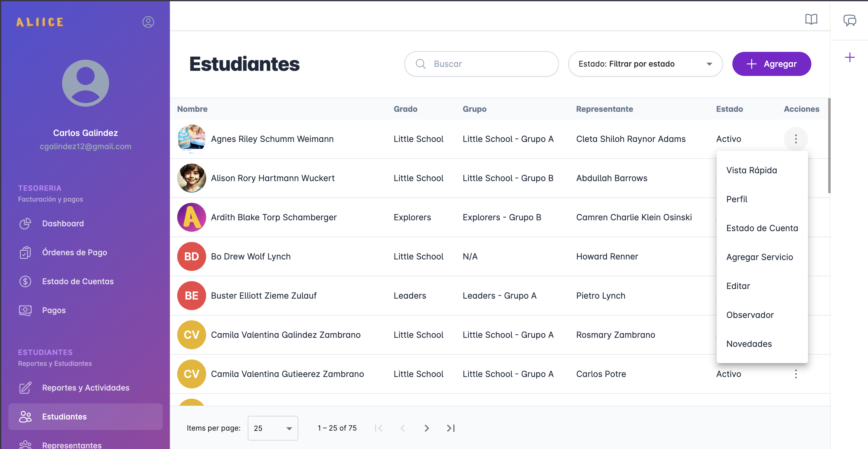The image size is (868, 449).
Task: Click the Agregar button
Action: click(x=771, y=64)
